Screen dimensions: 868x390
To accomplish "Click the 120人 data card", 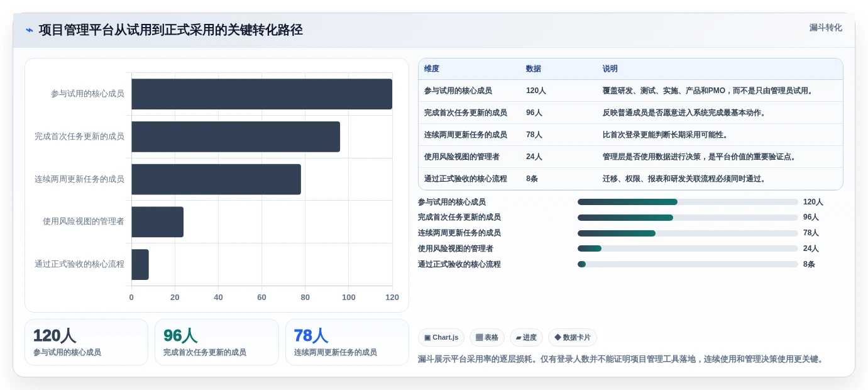I will click(86, 342).
